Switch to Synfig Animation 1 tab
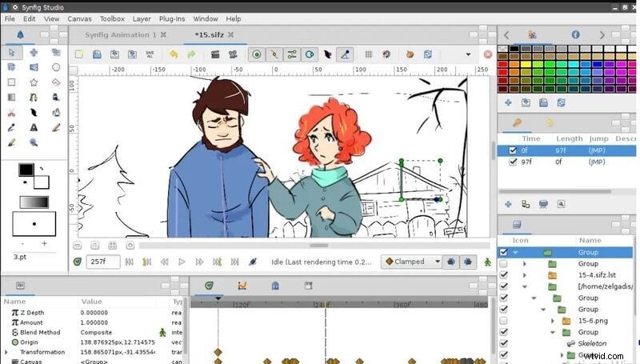Screen dimensions: 640x364 121,35
